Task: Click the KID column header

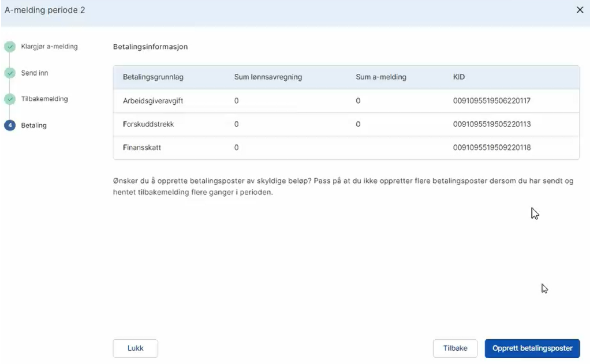Action: pos(460,77)
